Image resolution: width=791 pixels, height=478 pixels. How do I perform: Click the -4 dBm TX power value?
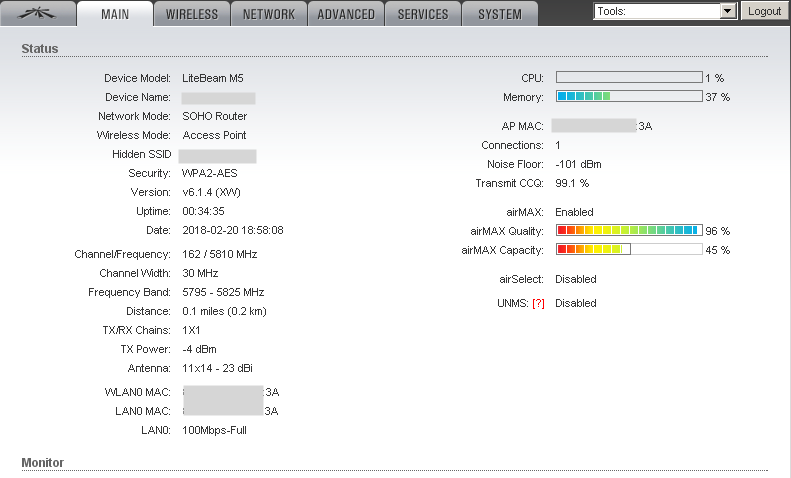(x=199, y=349)
